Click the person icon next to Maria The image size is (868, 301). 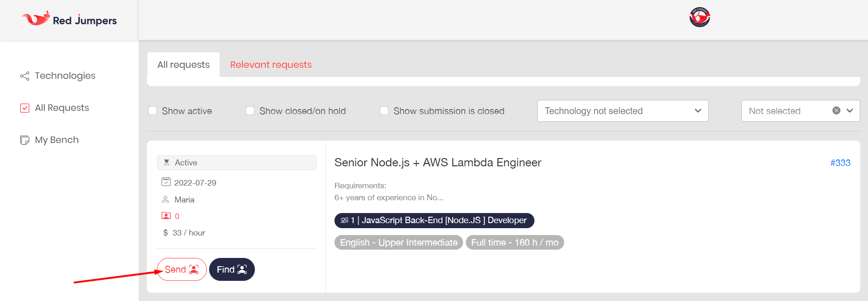coord(166,199)
